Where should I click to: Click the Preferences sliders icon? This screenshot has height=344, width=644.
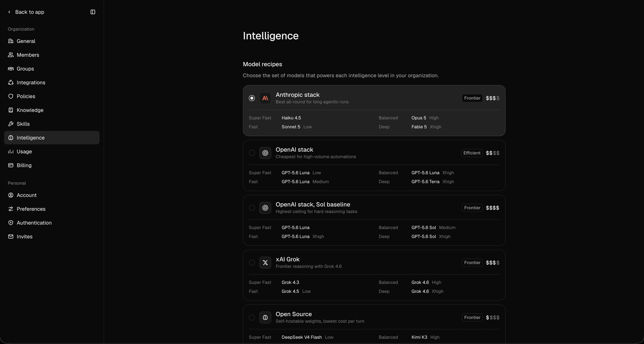pos(11,209)
